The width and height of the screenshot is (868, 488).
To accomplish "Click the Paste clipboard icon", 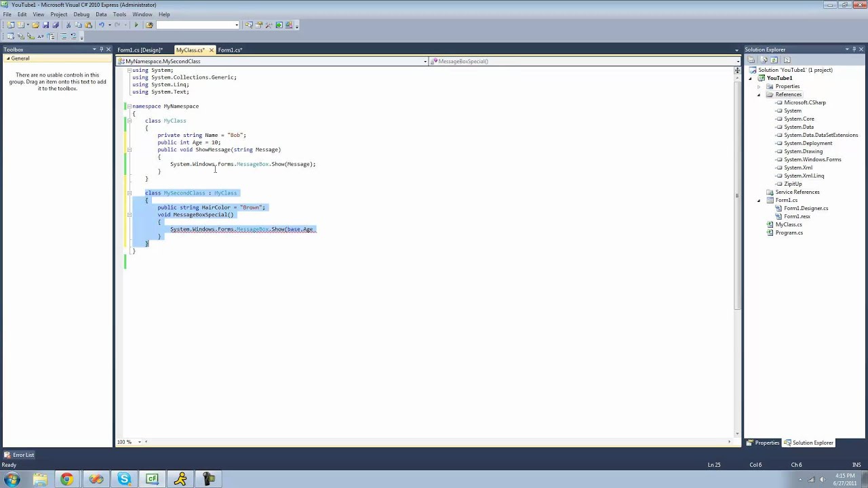I will 88,25.
